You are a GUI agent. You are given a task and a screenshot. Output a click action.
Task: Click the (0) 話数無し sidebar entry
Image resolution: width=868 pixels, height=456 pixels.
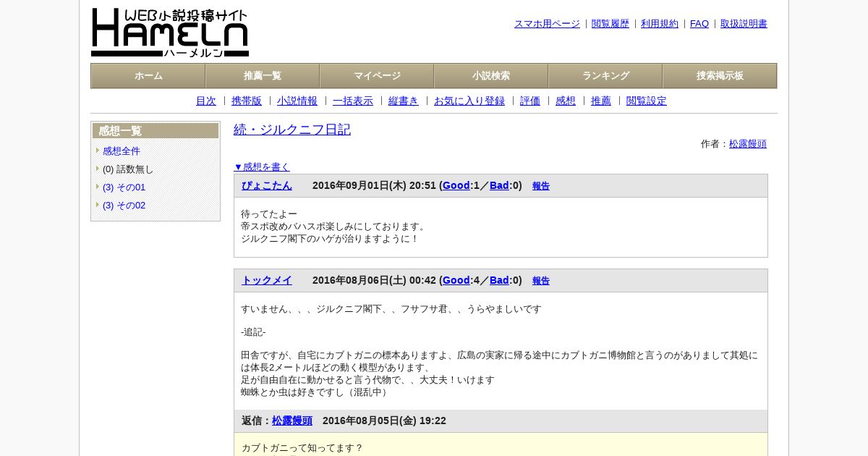(x=128, y=169)
